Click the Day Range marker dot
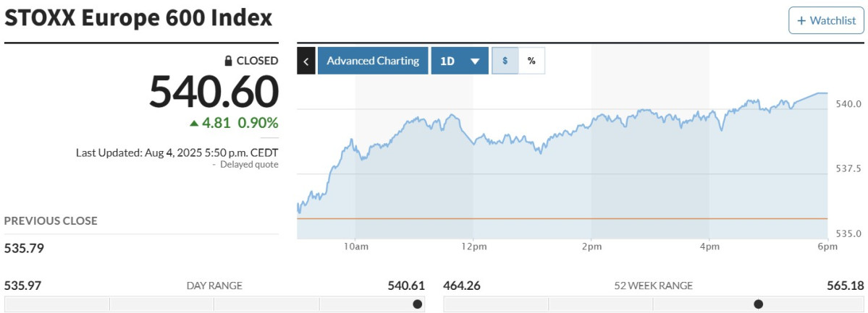The image size is (868, 313). coord(417,304)
